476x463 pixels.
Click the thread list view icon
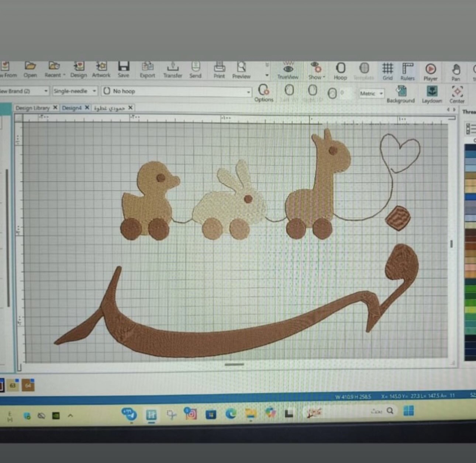(x=471, y=128)
